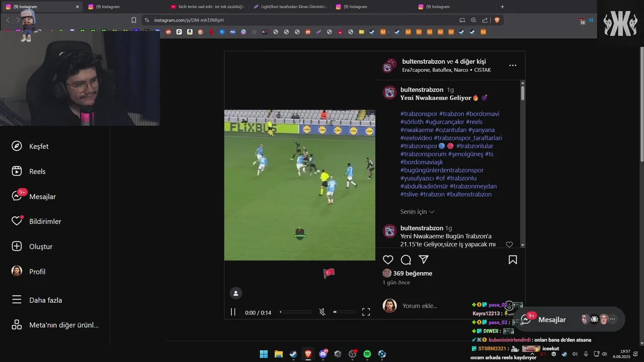The width and height of the screenshot is (644, 362).
Task: Click the tagged people icon on video
Action: pos(235,293)
